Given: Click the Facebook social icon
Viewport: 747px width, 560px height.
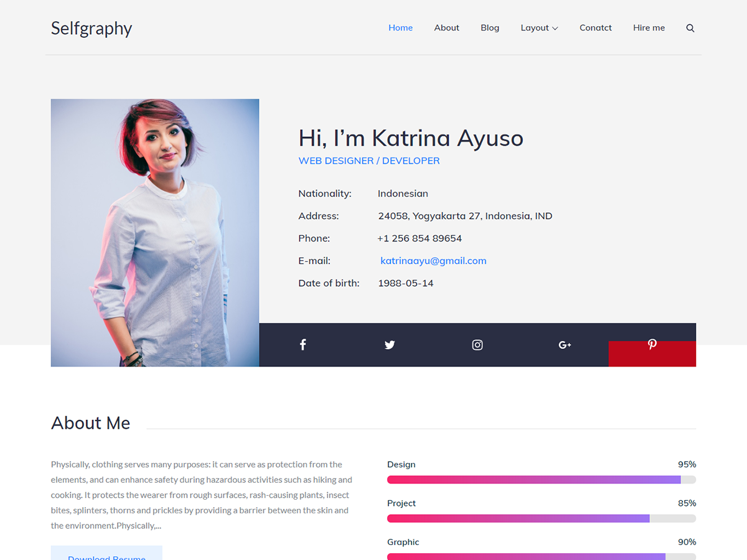Looking at the screenshot, I should [303, 344].
